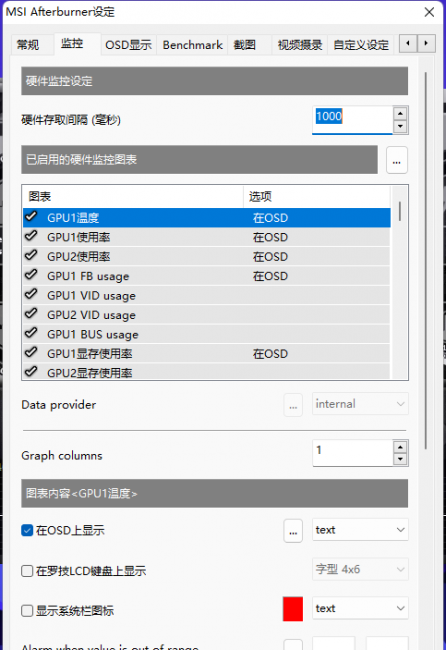Viewport: 446px width, 650px height.
Task: Click the Graph columns input field
Action: coord(352,453)
